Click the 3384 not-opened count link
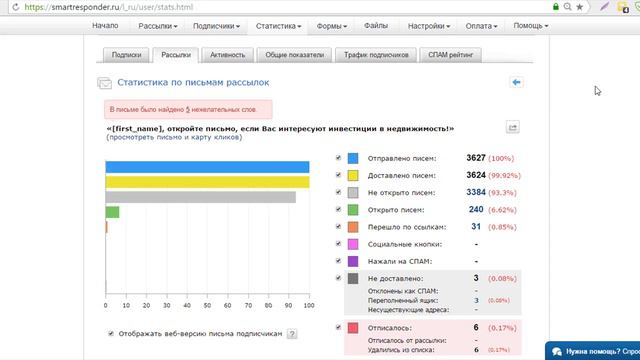 point(476,192)
